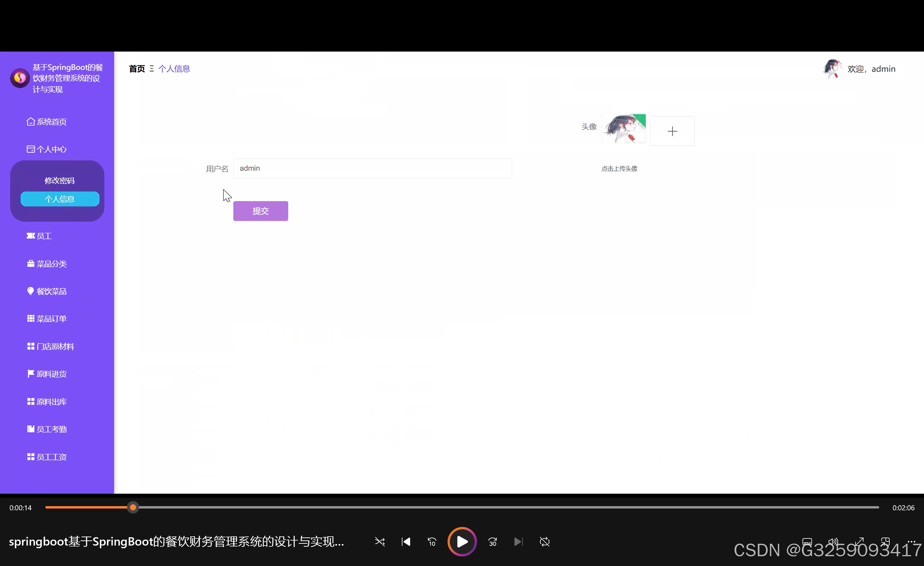Viewport: 924px width, 566px height.
Task: Toggle shuffle in the media player
Action: [380, 542]
